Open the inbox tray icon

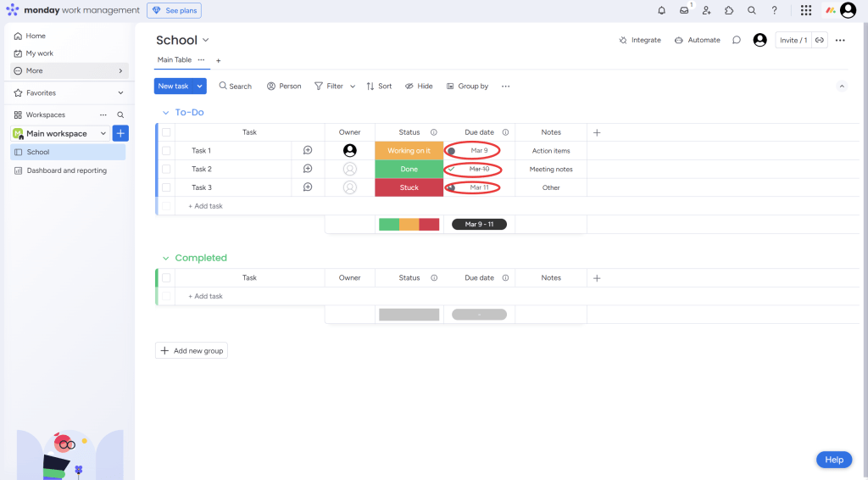click(684, 10)
